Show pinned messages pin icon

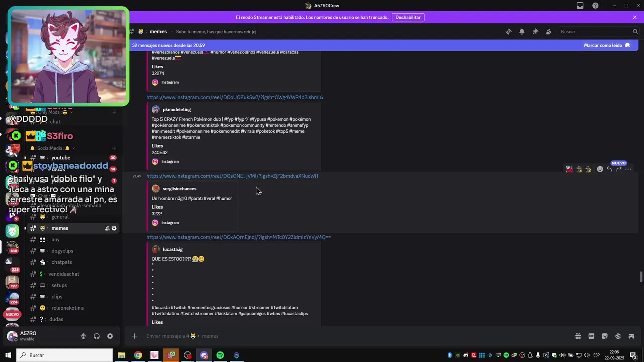pos(535,31)
